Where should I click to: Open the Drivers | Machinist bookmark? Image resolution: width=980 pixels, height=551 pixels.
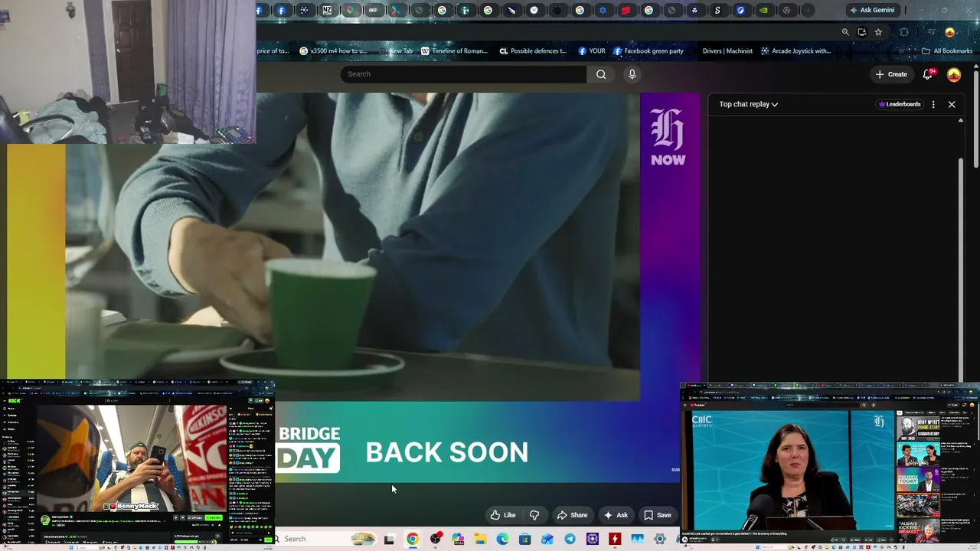(x=727, y=51)
